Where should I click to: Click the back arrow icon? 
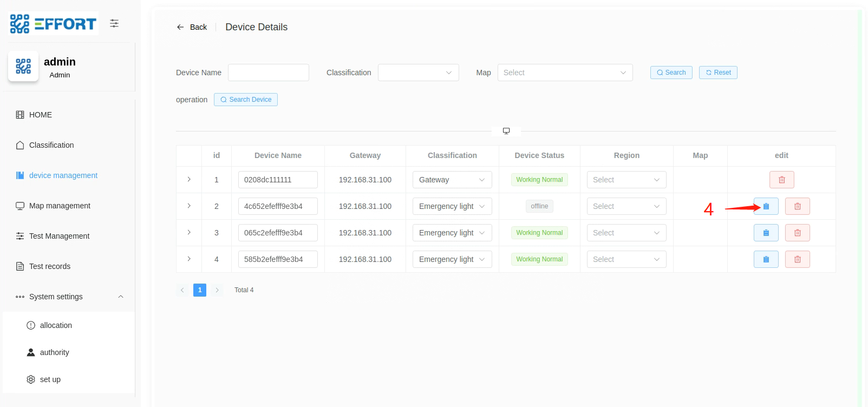click(180, 27)
